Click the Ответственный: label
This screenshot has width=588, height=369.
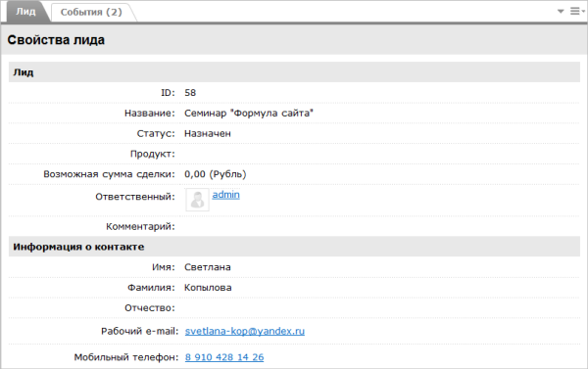[135, 197]
